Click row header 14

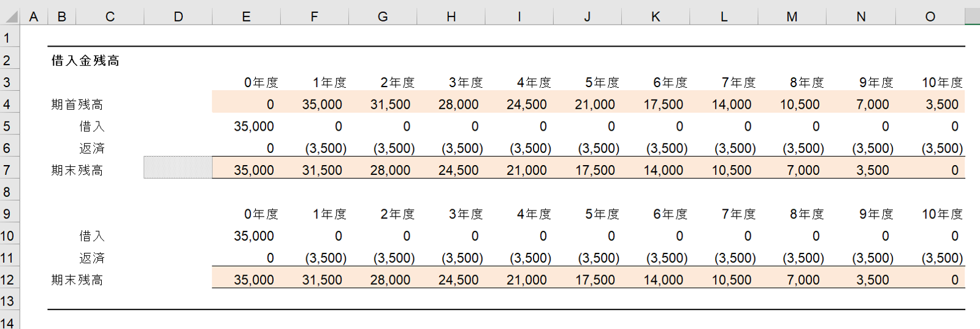click(x=7, y=322)
